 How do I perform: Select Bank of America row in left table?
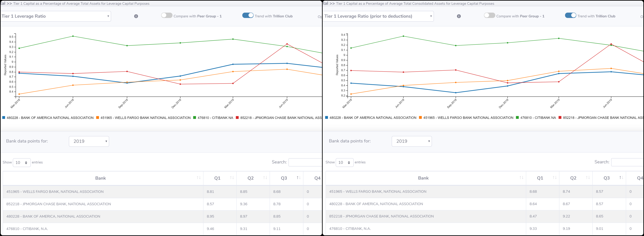pyautogui.click(x=162, y=216)
